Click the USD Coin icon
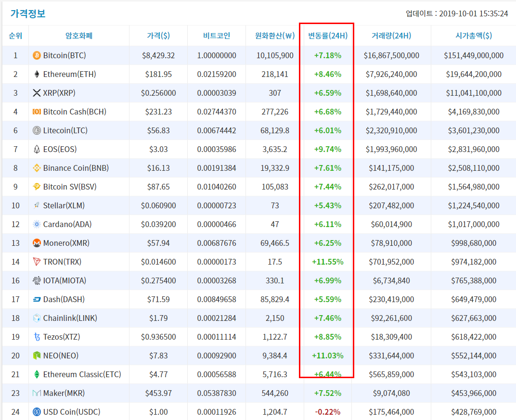This screenshot has width=516, height=420. click(37, 411)
